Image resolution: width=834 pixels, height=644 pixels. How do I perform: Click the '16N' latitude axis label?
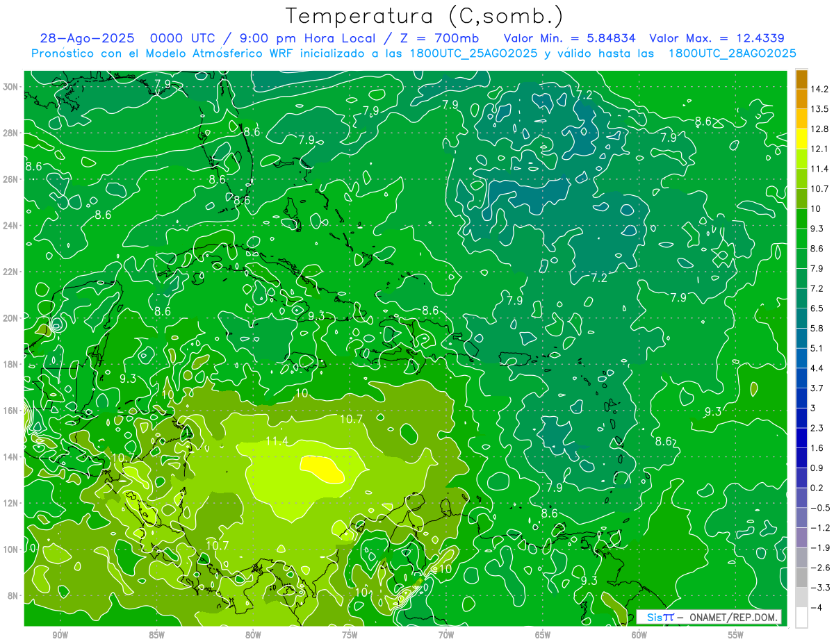pyautogui.click(x=11, y=411)
